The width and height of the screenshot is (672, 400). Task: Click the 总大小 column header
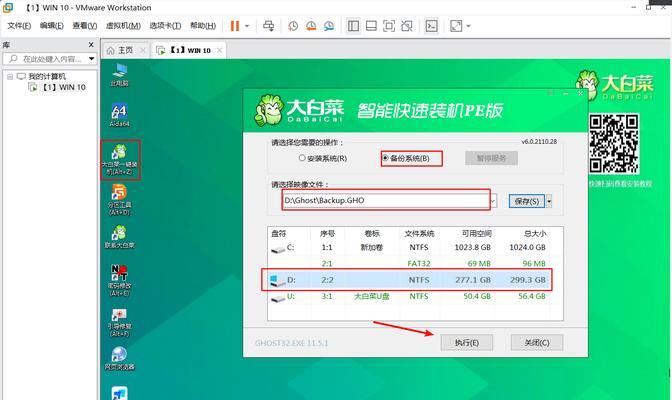tap(535, 234)
